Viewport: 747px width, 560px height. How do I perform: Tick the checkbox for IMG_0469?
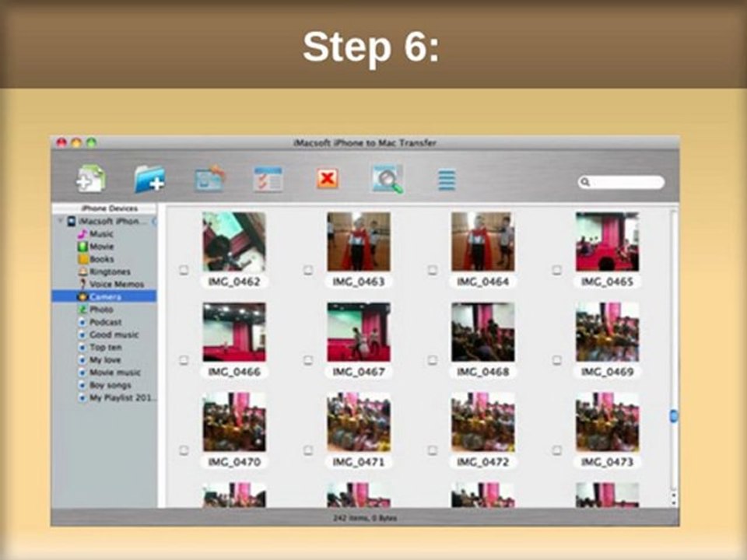click(x=556, y=360)
